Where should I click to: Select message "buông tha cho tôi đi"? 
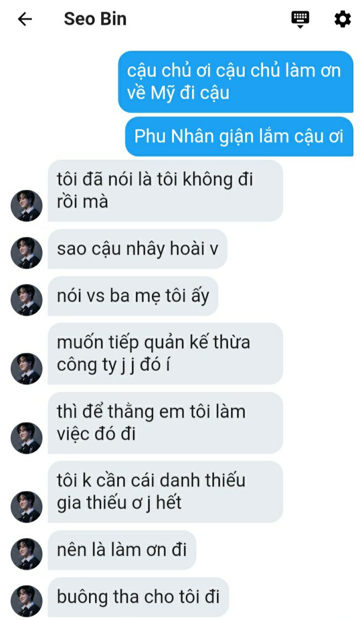coord(139,597)
